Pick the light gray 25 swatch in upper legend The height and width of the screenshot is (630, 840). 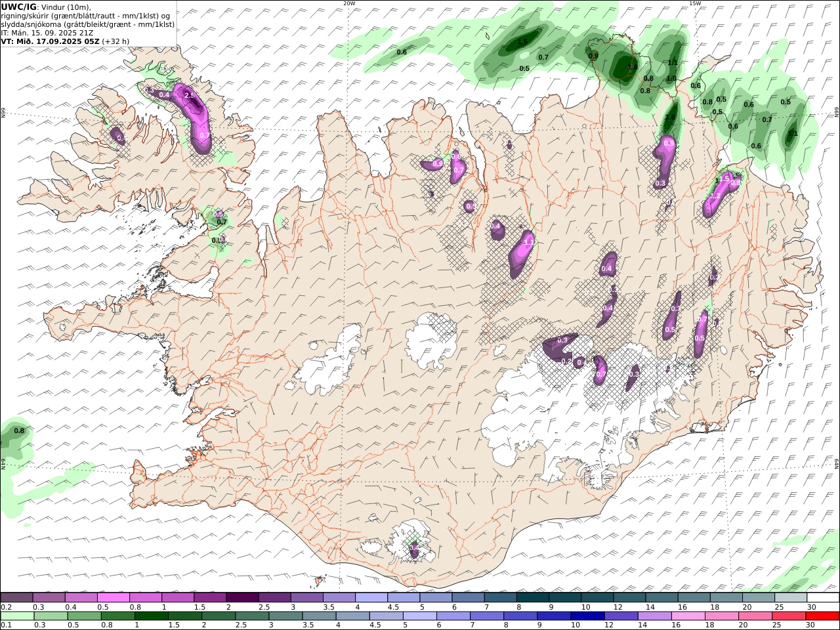[x=791, y=598]
